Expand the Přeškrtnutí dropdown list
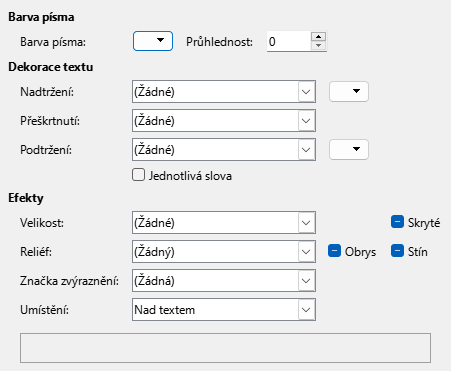The width and height of the screenshot is (451, 371). click(x=224, y=120)
